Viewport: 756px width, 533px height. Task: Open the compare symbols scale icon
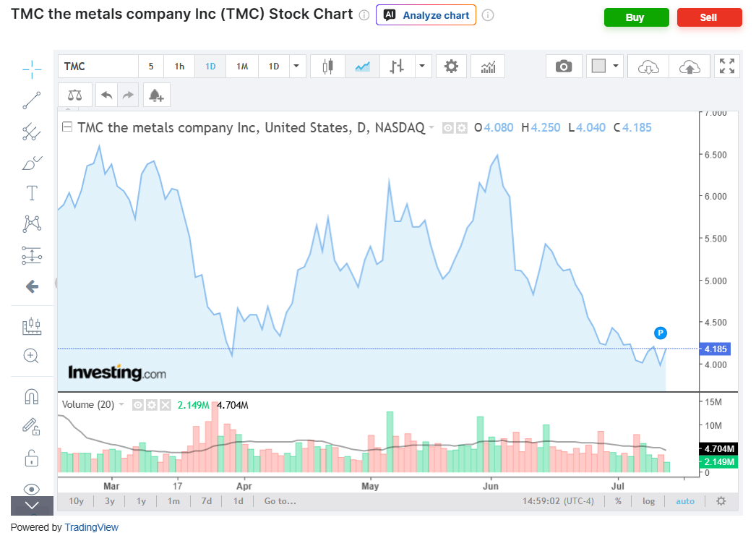(74, 95)
